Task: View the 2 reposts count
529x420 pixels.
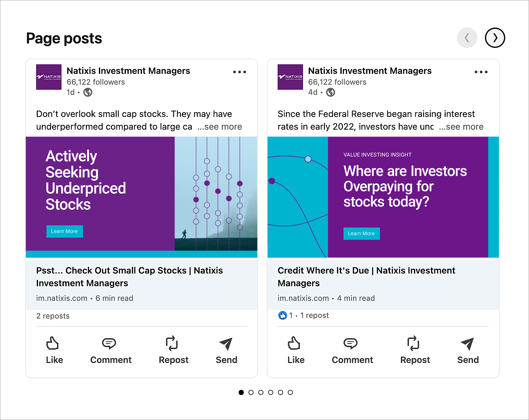Action: [53, 316]
